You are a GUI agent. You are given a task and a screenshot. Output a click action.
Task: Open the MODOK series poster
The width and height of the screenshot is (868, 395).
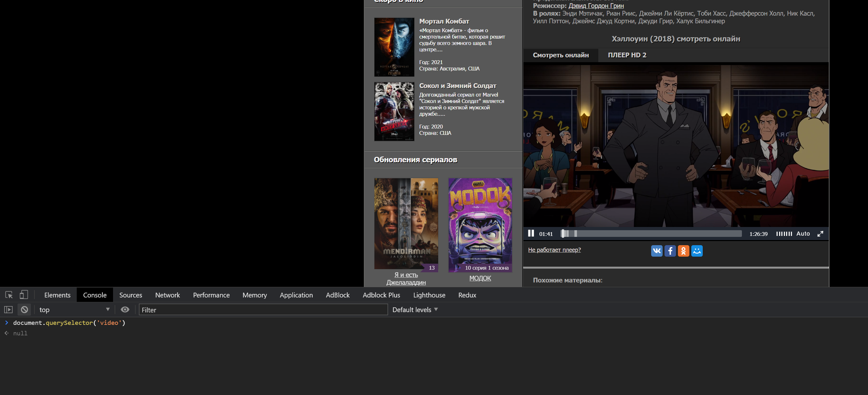click(x=480, y=225)
